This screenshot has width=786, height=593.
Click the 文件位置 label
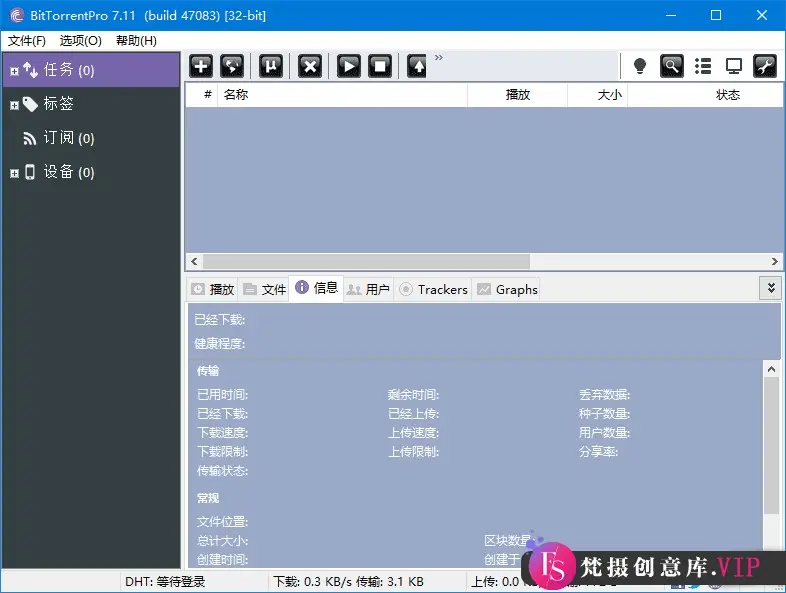(223, 522)
